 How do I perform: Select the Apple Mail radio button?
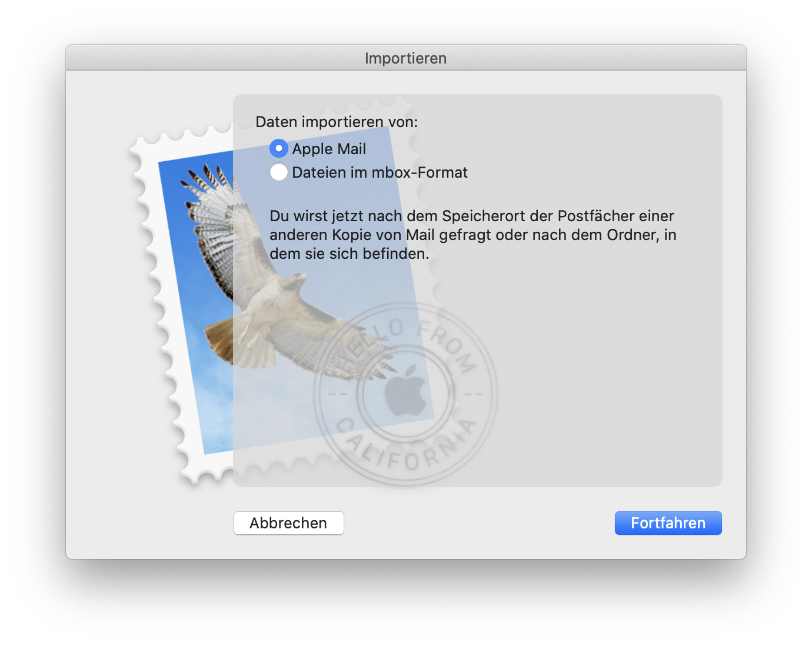[x=279, y=149]
